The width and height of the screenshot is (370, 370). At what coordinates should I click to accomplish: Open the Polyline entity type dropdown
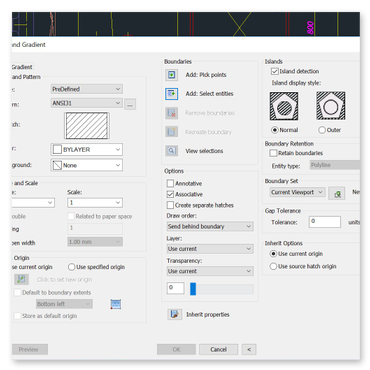335,165
